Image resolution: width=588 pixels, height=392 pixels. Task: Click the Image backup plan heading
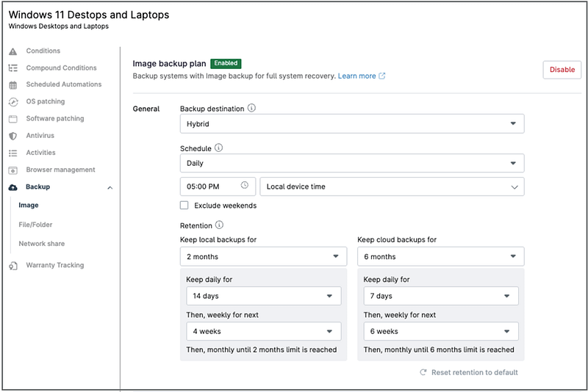point(169,64)
